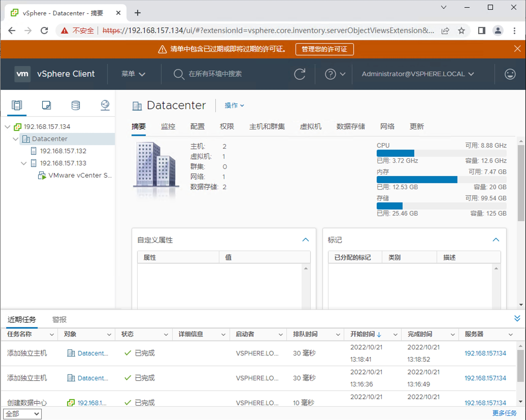Collapse the Datacenter tree node

click(15, 139)
